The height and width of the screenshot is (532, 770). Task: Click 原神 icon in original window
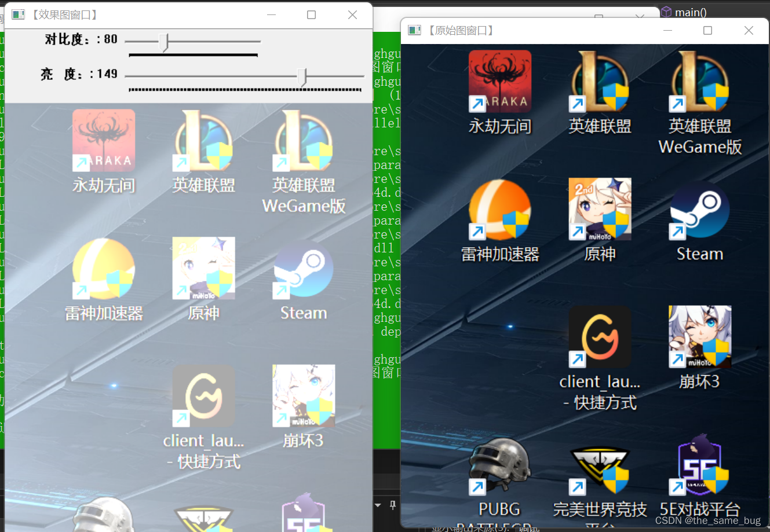[600, 209]
